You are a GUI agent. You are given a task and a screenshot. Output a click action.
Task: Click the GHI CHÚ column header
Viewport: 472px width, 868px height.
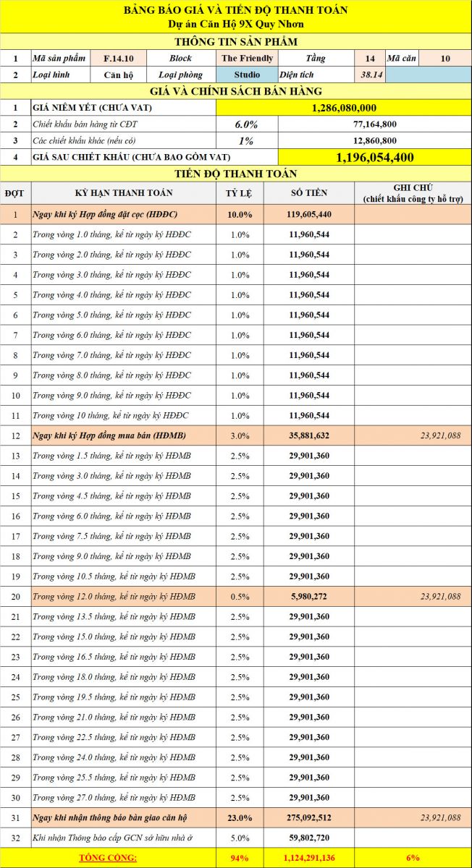(x=413, y=192)
